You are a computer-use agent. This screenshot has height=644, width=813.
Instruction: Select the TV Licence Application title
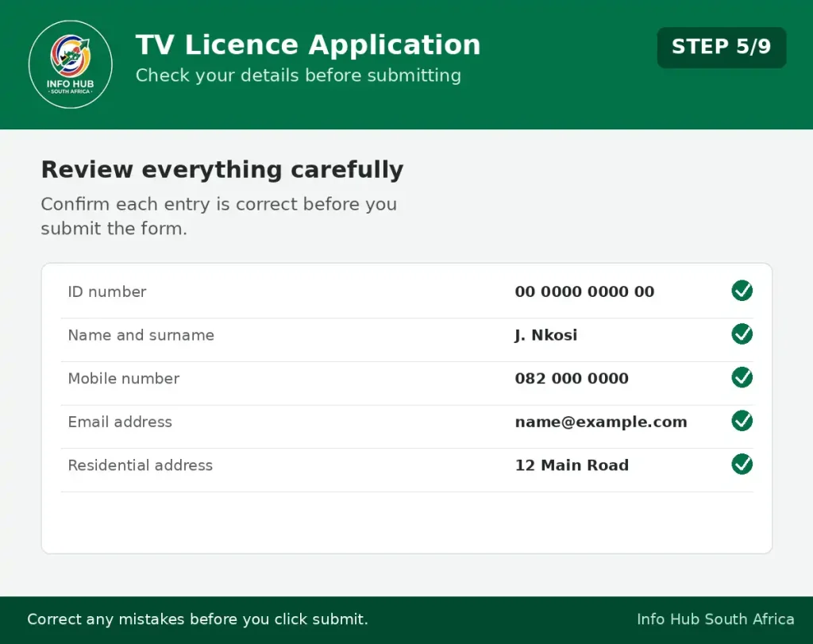[308, 44]
